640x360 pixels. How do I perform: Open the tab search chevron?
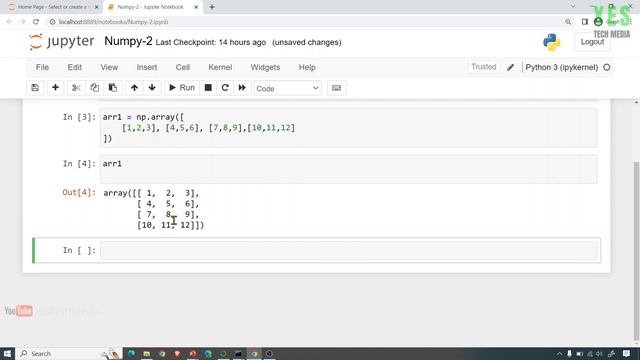pyautogui.click(x=573, y=6)
